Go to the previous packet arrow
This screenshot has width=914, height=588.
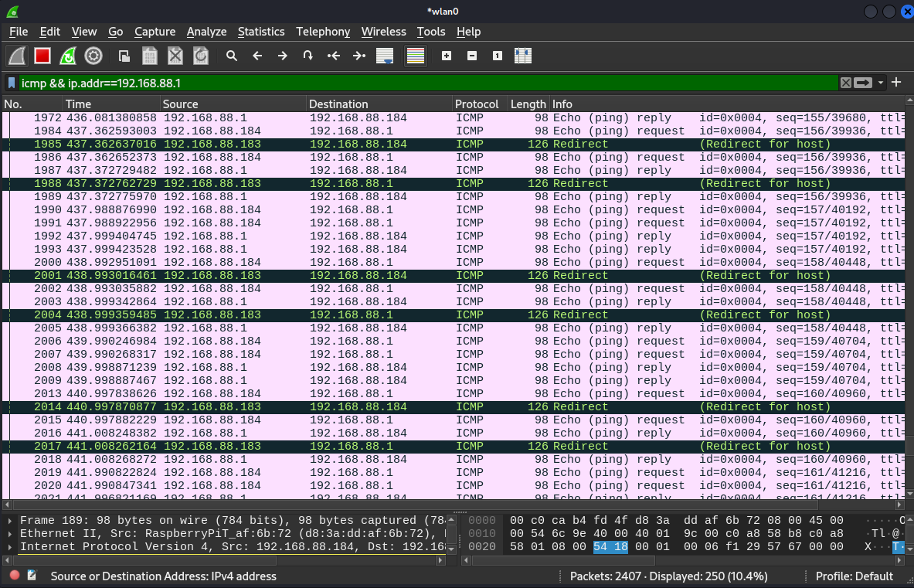click(x=257, y=56)
